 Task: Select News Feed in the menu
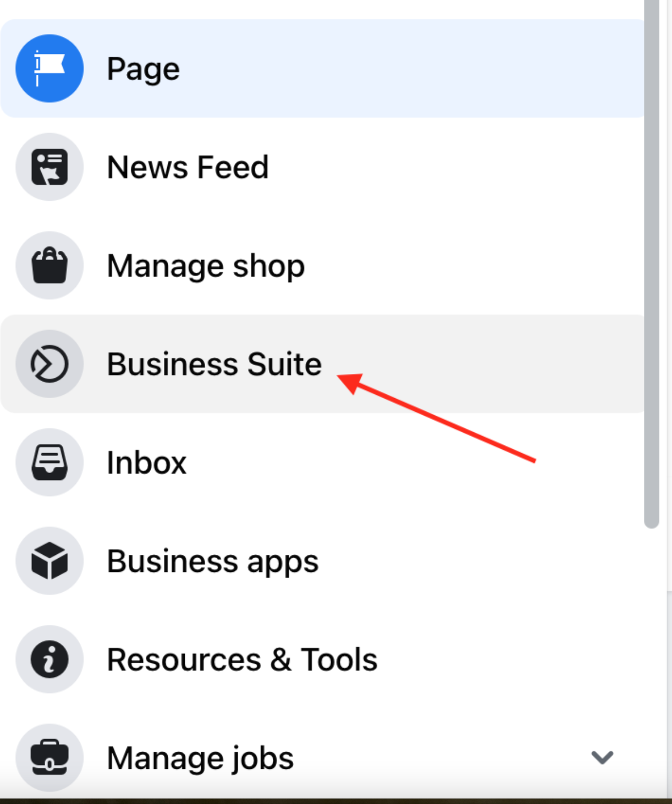(x=187, y=167)
